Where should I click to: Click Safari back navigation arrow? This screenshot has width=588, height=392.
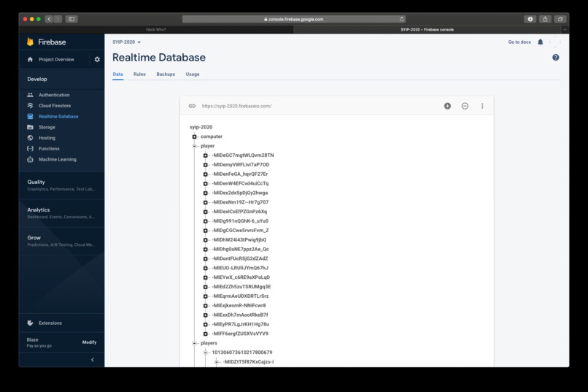click(x=49, y=19)
